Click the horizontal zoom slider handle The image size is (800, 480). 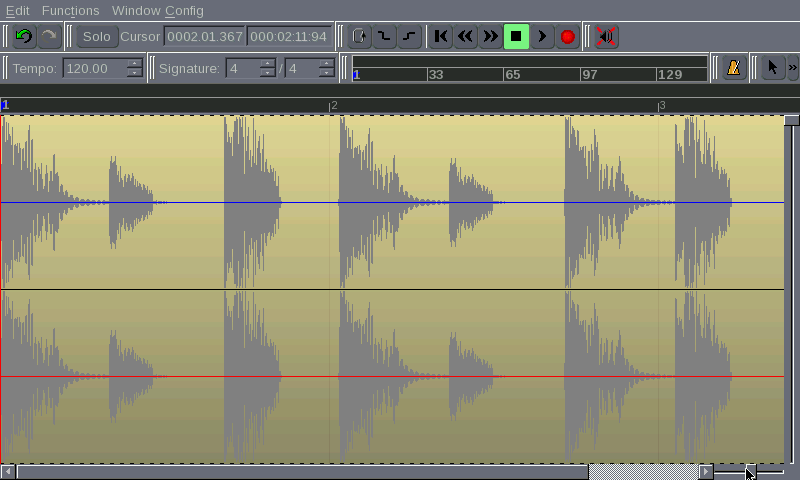tap(750, 472)
